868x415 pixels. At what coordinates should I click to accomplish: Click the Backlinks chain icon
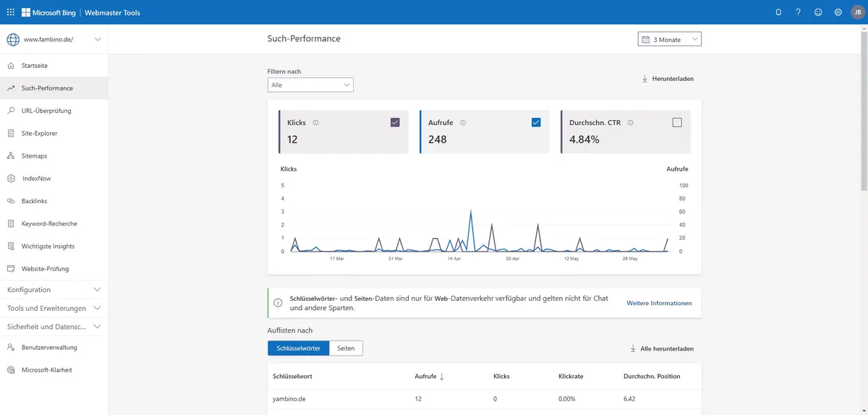pyautogui.click(x=11, y=201)
